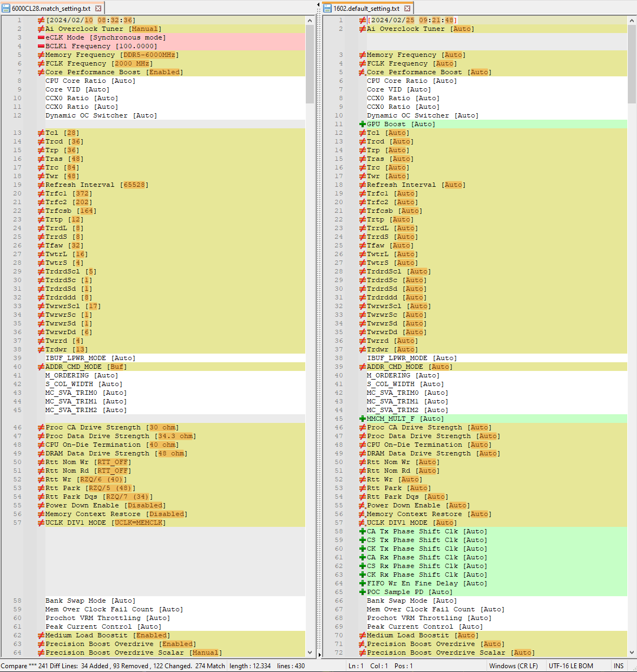The height and width of the screenshot is (672, 637).
Task: Click 'Col : 1' in the status bar
Action: pyautogui.click(x=379, y=666)
